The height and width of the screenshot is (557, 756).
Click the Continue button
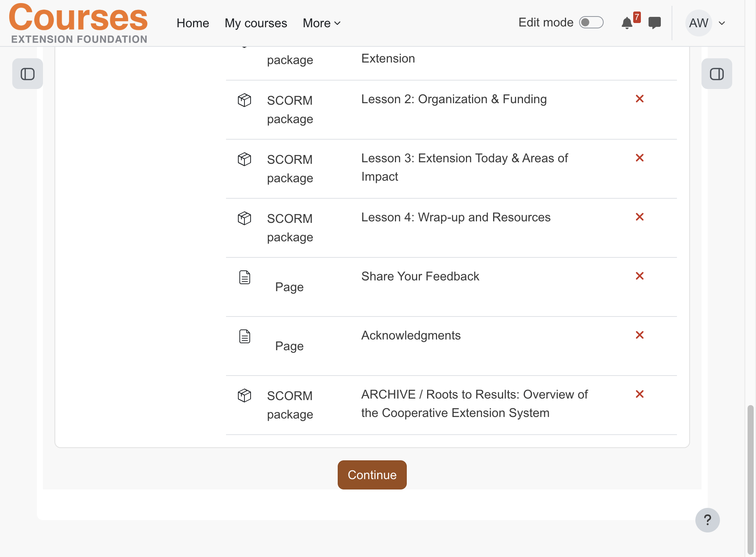click(x=372, y=475)
